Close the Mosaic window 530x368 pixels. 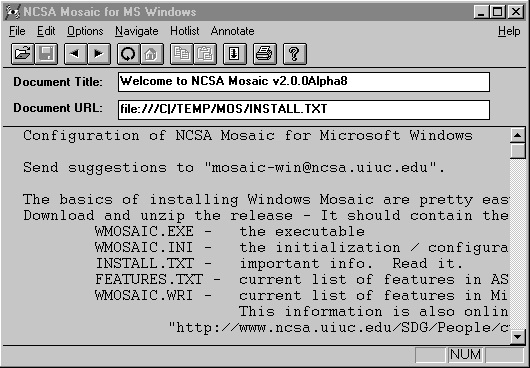pyautogui.click(x=516, y=12)
